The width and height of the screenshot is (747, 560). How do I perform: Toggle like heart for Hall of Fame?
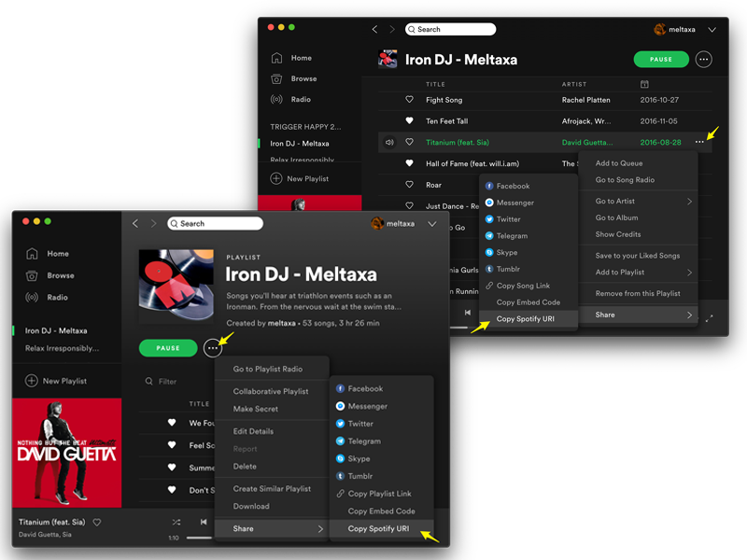[409, 162]
